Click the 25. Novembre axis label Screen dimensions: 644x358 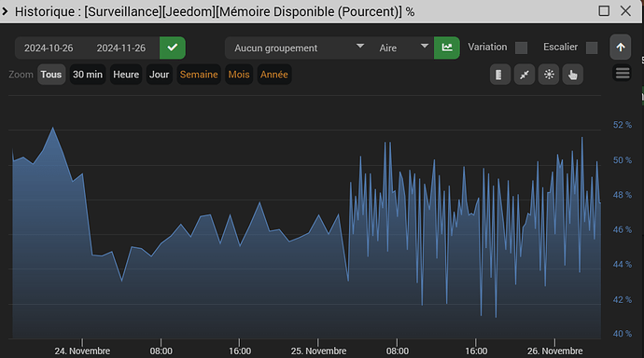[x=318, y=351]
